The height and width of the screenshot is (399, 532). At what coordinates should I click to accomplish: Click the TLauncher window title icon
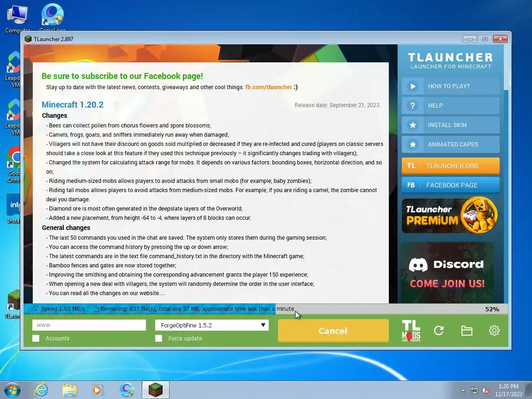[x=28, y=39]
